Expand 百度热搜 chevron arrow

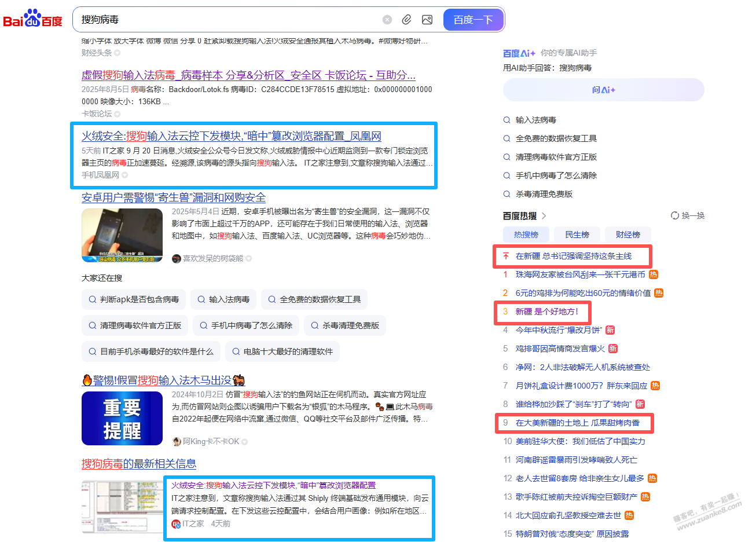(x=544, y=216)
